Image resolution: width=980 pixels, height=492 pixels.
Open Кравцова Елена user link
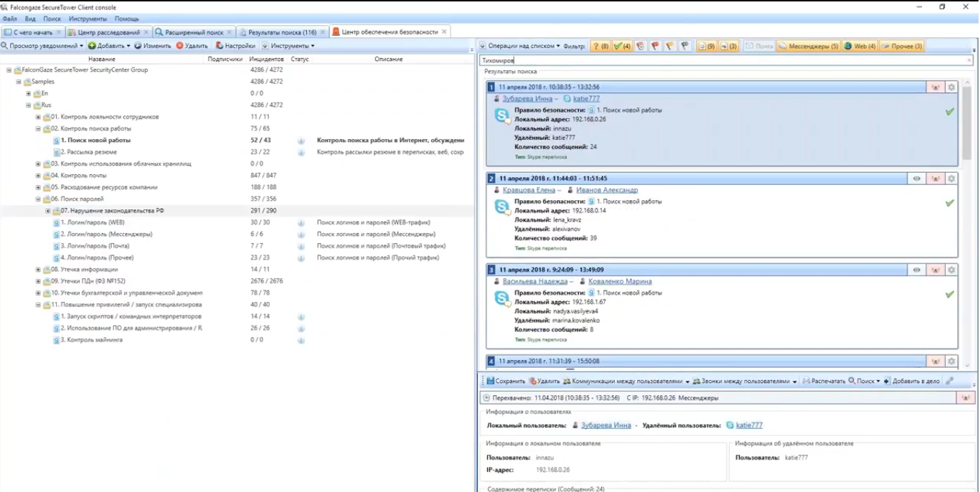pyautogui.click(x=529, y=190)
